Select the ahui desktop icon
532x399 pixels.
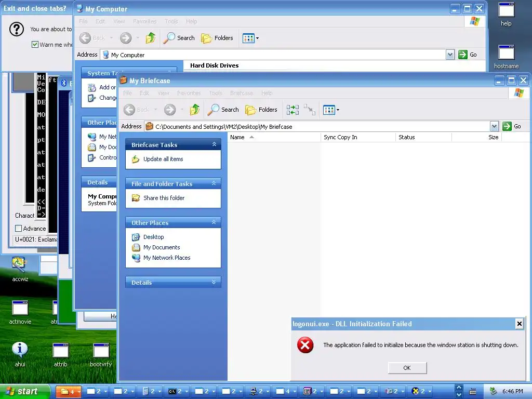[20, 354]
